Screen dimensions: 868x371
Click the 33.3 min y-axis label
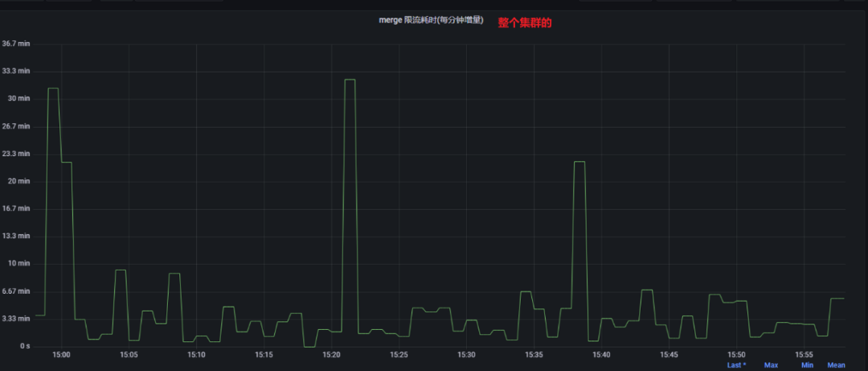pyautogui.click(x=16, y=71)
